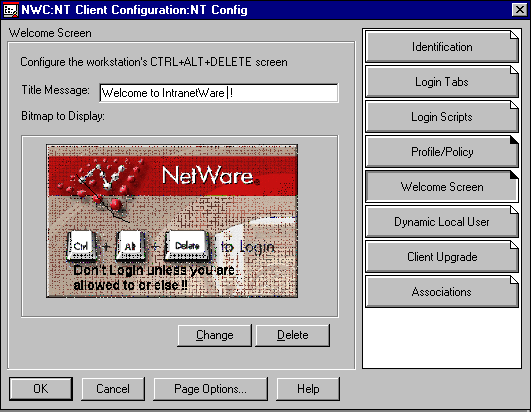This screenshot has width=531, height=412.
Task: Click the 'Bitmap to Display:' label
Action: pos(63,116)
